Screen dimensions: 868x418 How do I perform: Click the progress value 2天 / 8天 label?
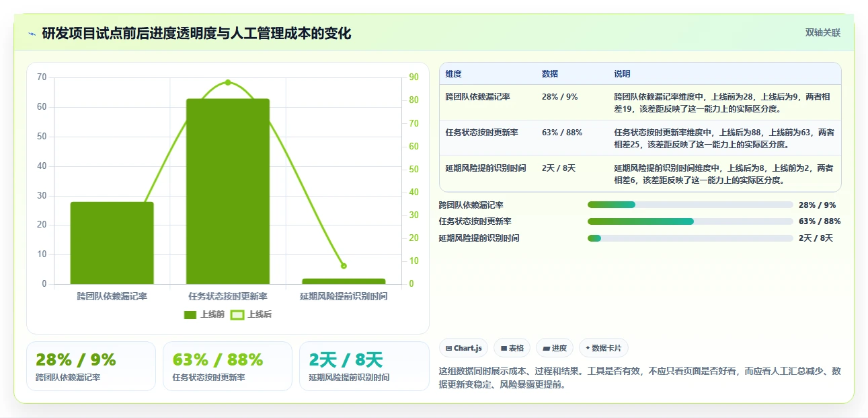(x=816, y=238)
